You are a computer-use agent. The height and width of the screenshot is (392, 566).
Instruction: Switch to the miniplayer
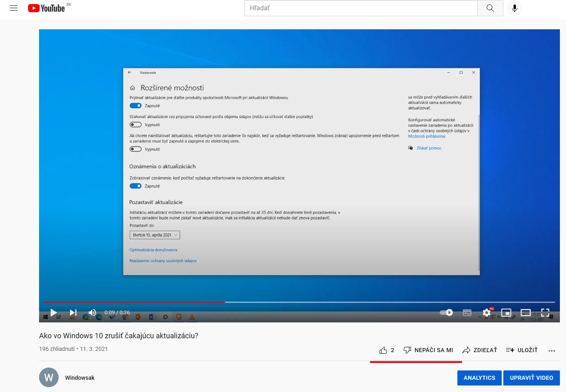[506, 313]
